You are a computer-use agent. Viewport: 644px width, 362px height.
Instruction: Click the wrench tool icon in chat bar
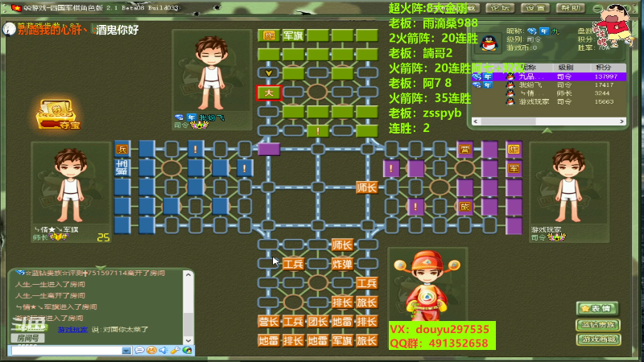pyautogui.click(x=175, y=350)
